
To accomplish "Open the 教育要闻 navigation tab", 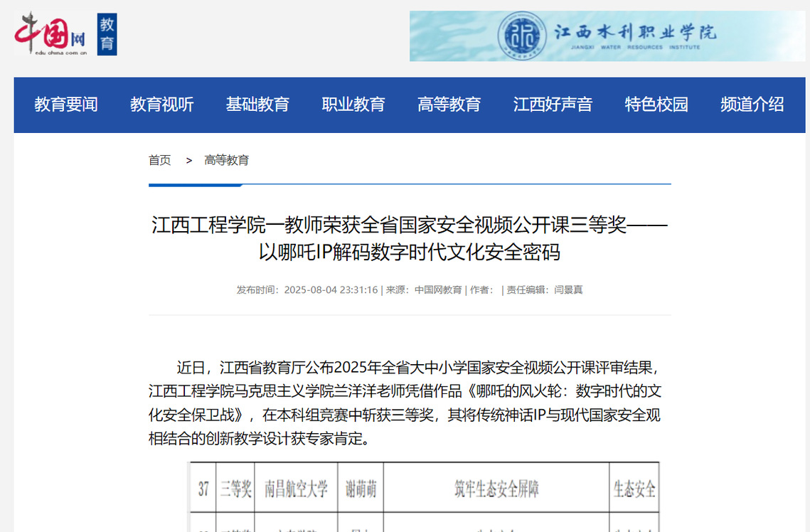I will [66, 105].
